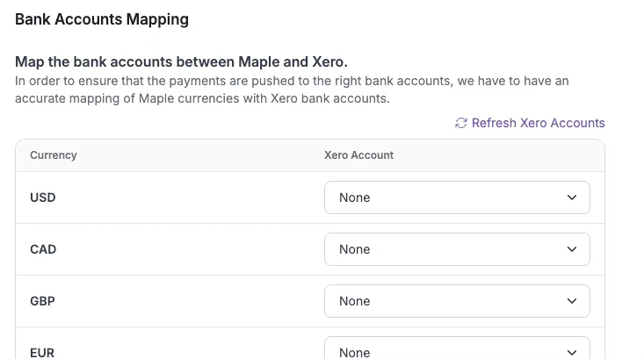Select the GBP currency label

pyautogui.click(x=42, y=301)
